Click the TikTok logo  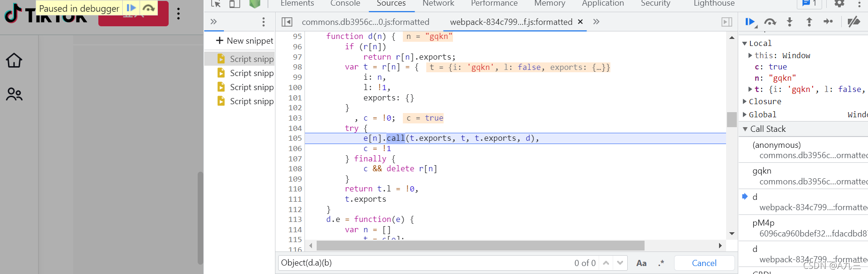point(45,14)
